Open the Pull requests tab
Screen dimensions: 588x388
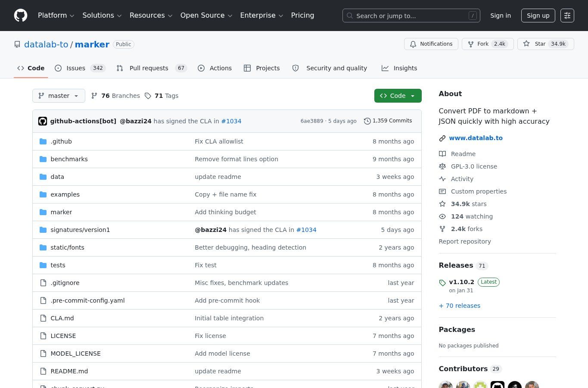click(x=152, y=68)
